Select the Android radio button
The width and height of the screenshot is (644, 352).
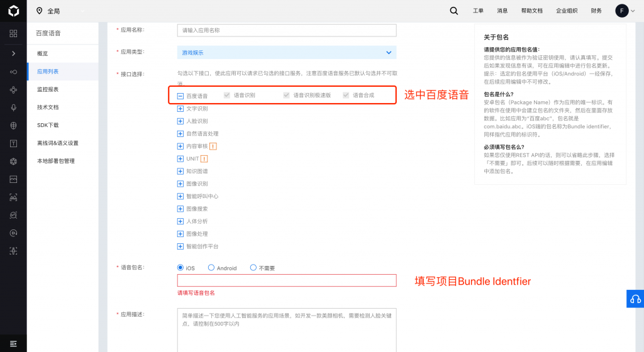(211, 268)
